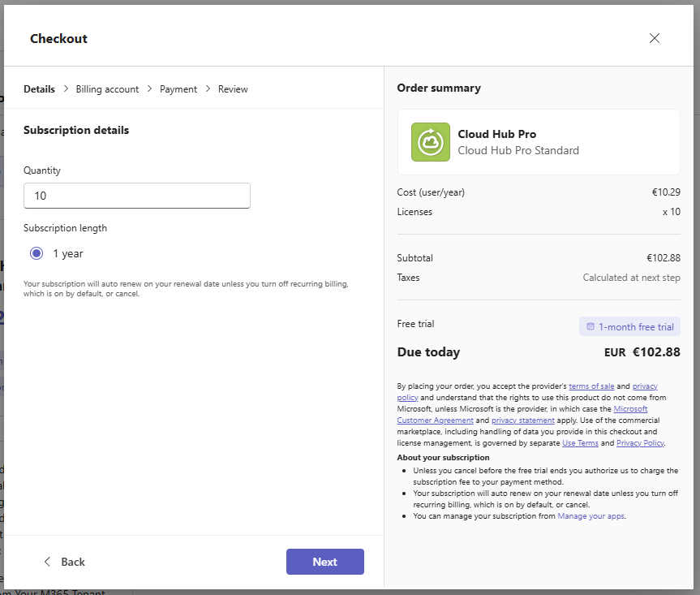Viewport: 700px width, 595px height.
Task: Click the chevron after Details breadcrumb
Action: click(66, 88)
